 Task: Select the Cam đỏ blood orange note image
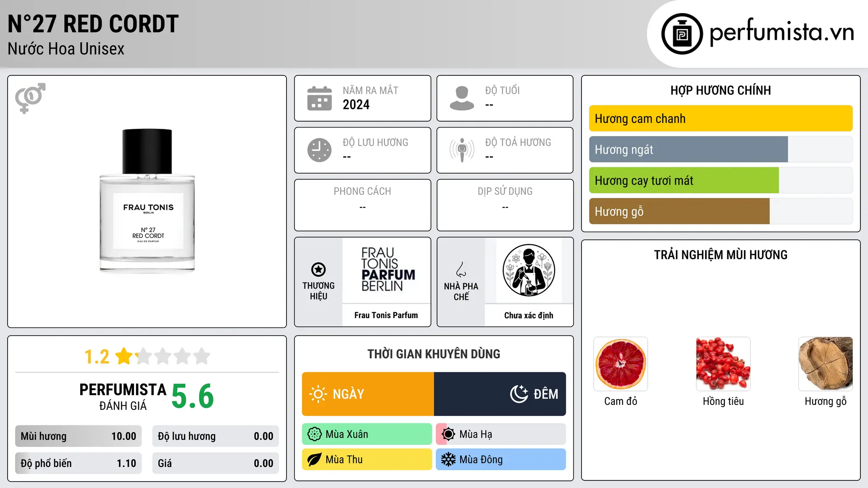tap(620, 364)
